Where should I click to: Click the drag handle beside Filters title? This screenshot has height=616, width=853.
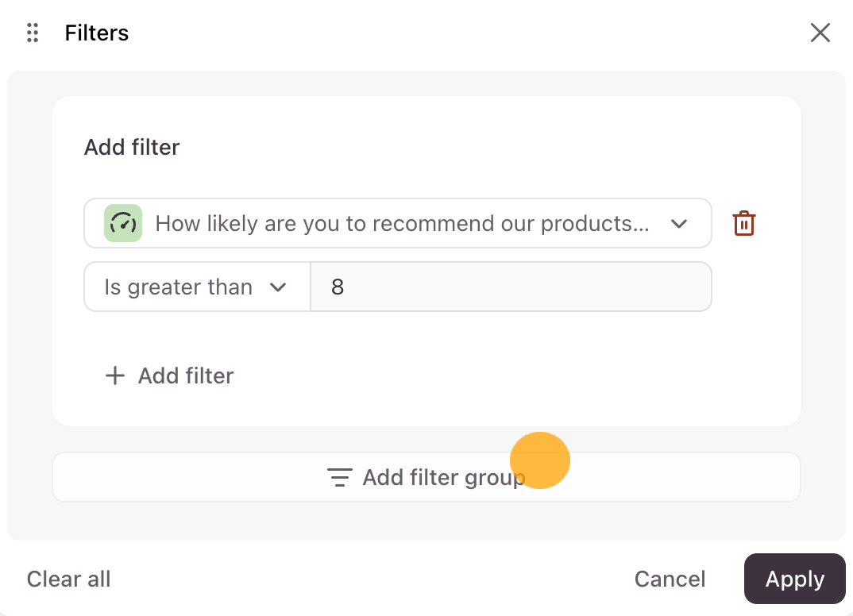tap(33, 33)
